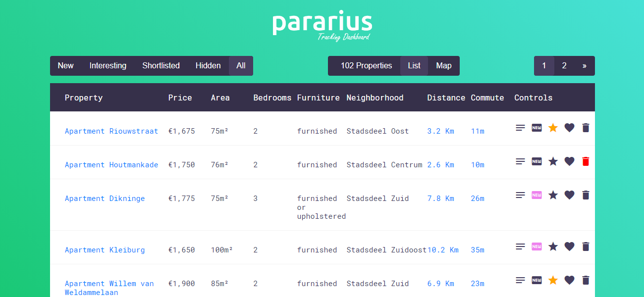The height and width of the screenshot is (297, 644).
Task: Open Apartment Riouwstraat listing link
Action: 111,131
